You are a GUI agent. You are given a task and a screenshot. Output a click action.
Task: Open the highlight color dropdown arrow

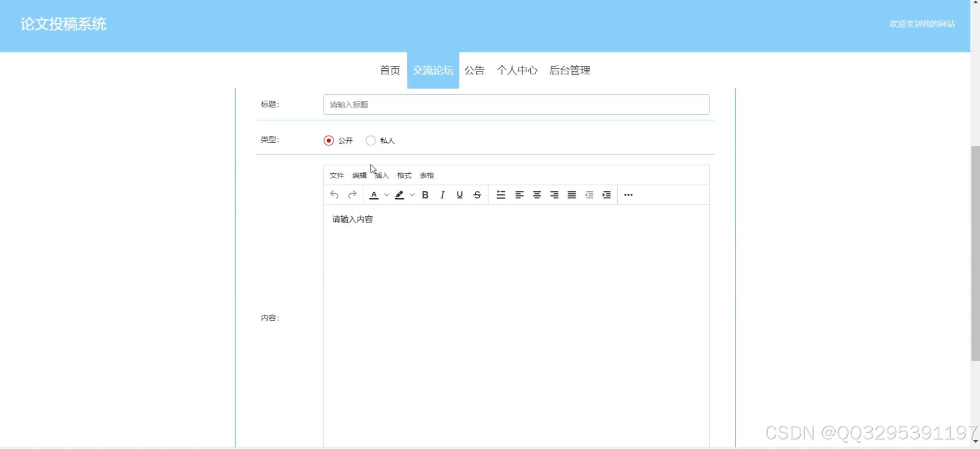(x=412, y=195)
